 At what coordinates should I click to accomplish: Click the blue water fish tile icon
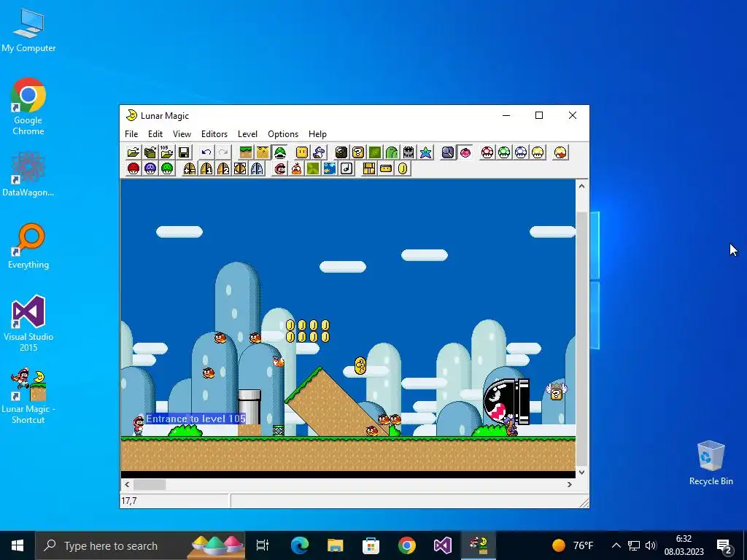330,168
